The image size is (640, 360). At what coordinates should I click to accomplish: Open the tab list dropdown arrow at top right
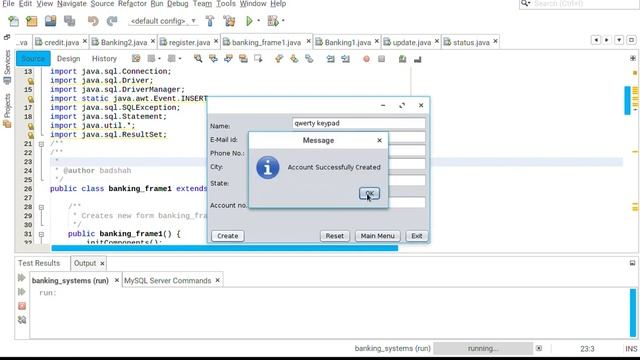(x=619, y=40)
